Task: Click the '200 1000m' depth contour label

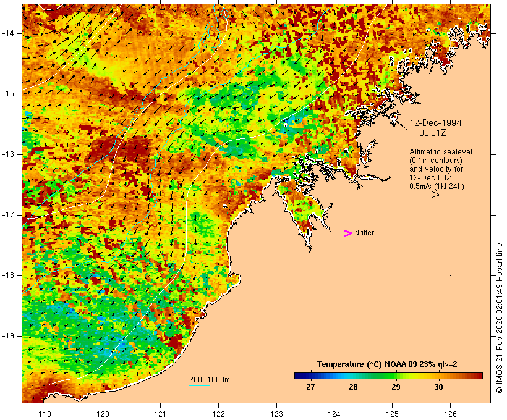Action: pyautogui.click(x=210, y=380)
